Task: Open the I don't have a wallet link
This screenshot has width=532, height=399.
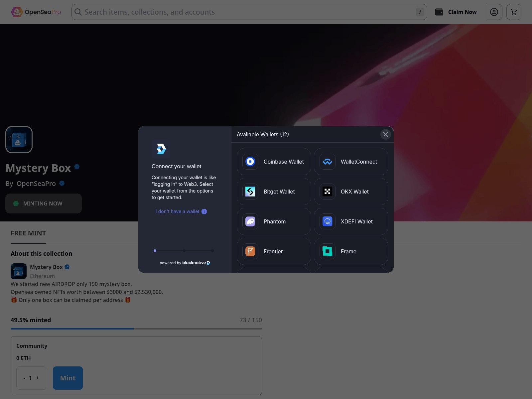Action: (x=177, y=211)
